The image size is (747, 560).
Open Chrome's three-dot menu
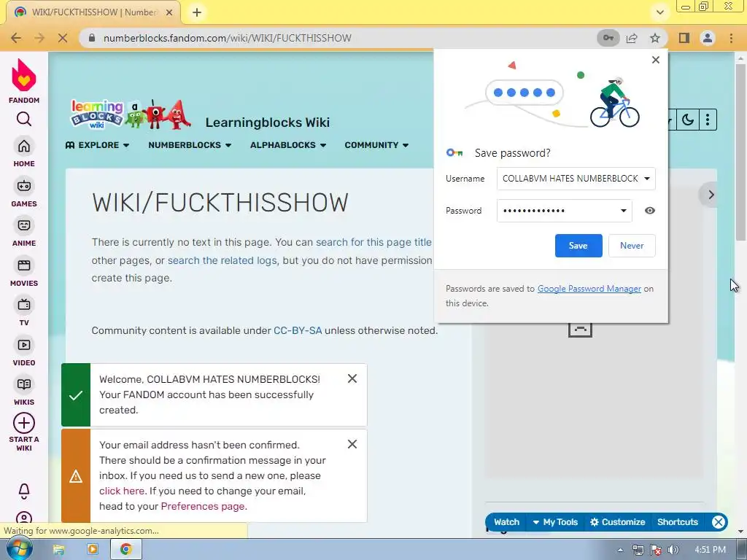pyautogui.click(x=731, y=38)
